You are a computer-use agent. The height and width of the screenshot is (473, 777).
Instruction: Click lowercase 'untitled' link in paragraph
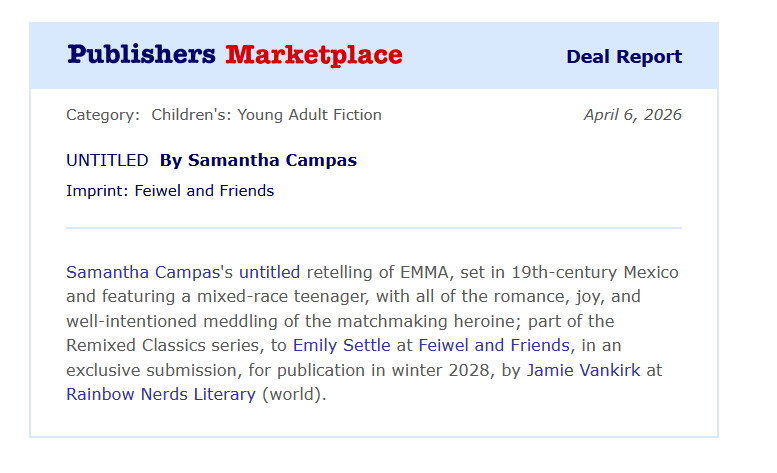269,272
